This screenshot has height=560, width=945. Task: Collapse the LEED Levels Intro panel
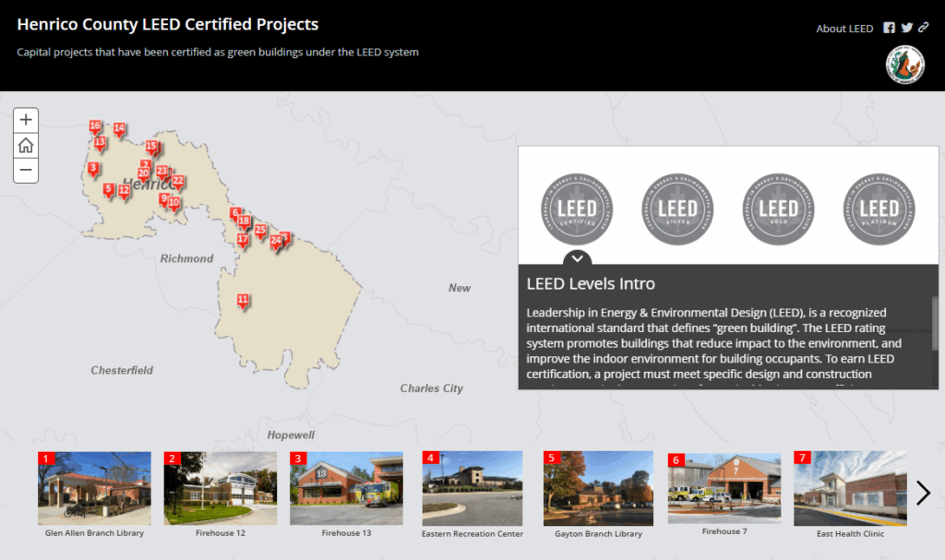(577, 258)
